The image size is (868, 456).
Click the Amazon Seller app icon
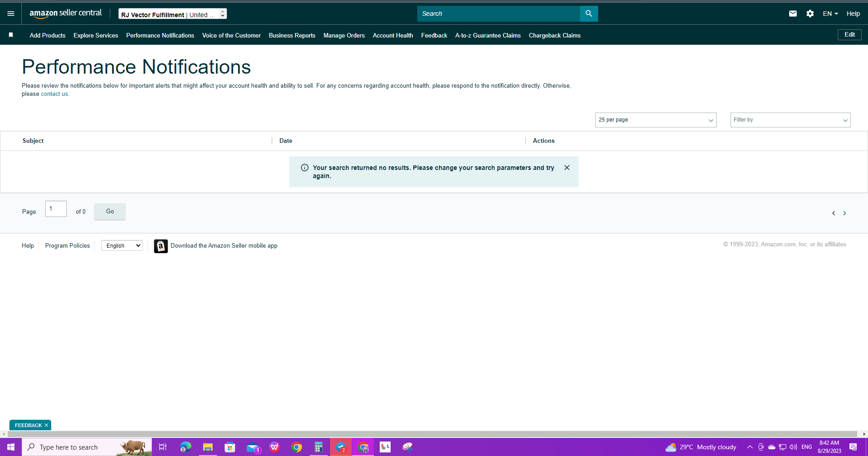tap(161, 246)
